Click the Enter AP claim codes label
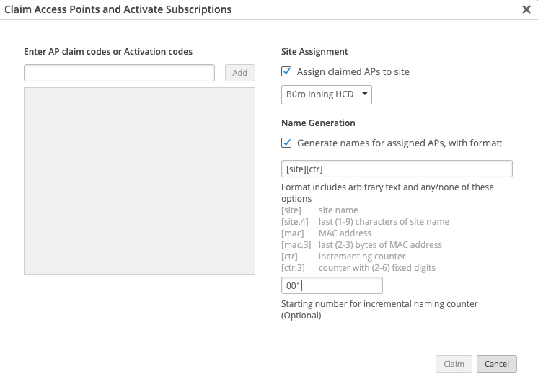Image resolution: width=538 pixels, height=392 pixels. 108,52
